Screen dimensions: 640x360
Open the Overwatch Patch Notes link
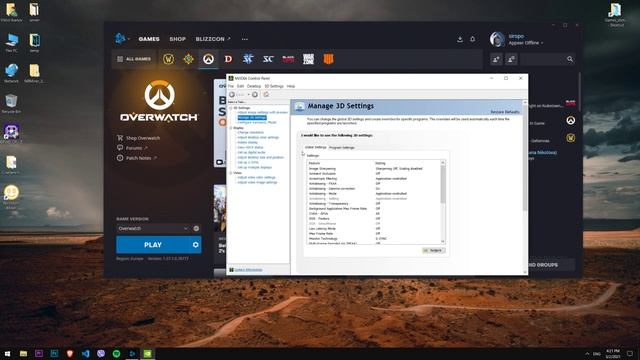[137, 158]
